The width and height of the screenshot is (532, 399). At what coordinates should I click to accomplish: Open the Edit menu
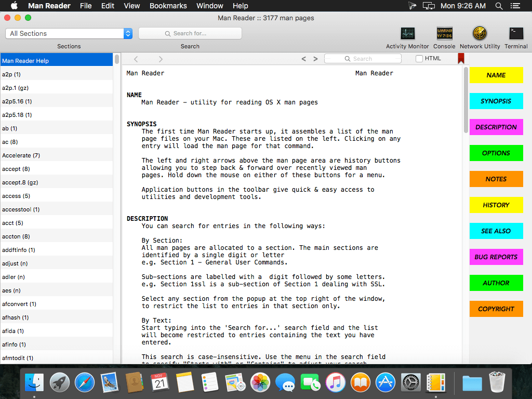click(108, 6)
